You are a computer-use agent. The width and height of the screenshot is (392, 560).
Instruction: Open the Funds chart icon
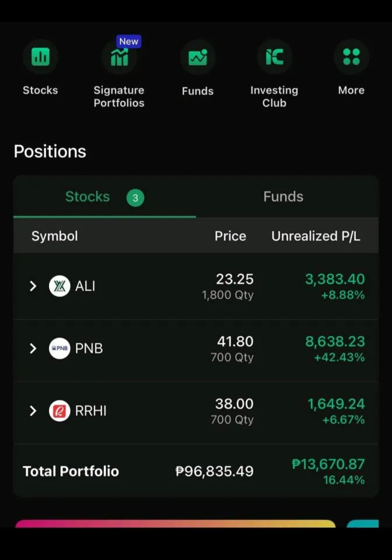pyautogui.click(x=198, y=57)
